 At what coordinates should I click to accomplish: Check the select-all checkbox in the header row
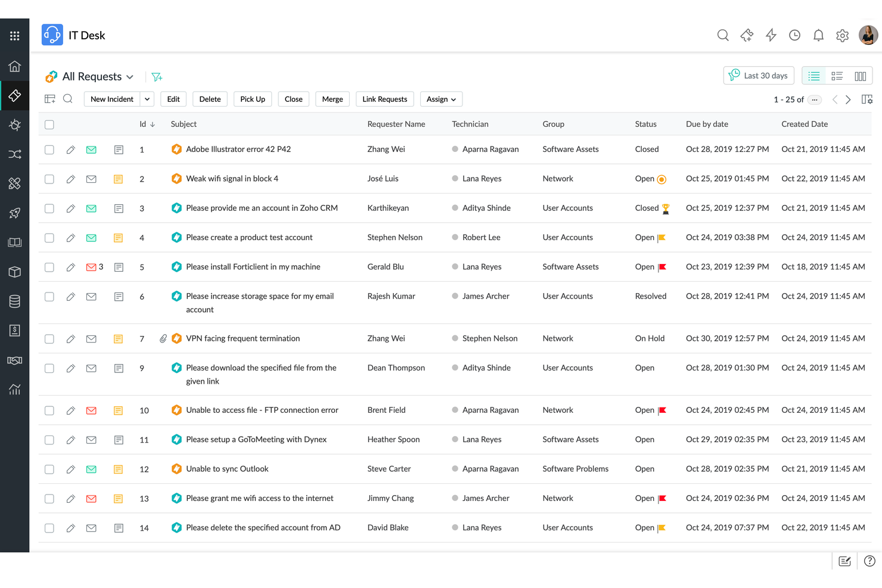(x=49, y=125)
